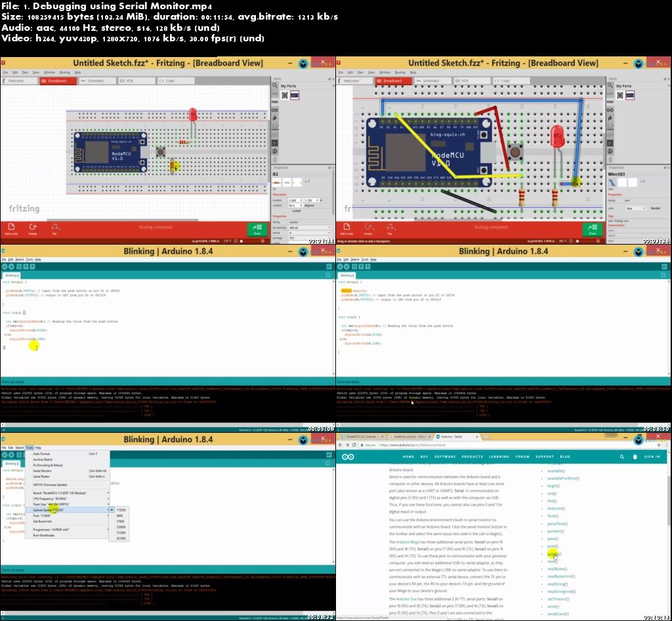The width and height of the screenshot is (672, 621).
Task: Click the browser forward arrow
Action: [347, 445]
